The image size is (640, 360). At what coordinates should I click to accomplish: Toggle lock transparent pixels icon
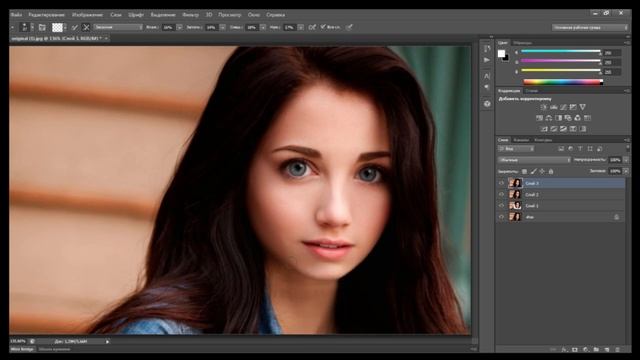tap(524, 171)
